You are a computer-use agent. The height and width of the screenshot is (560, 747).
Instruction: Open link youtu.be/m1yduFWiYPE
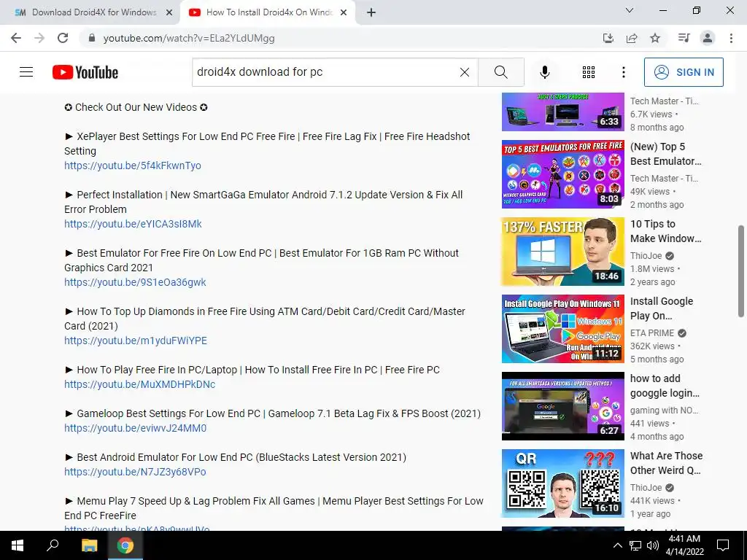coord(136,341)
